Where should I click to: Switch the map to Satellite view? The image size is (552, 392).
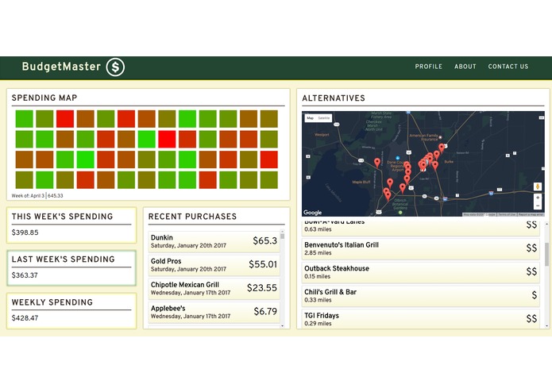click(x=324, y=118)
